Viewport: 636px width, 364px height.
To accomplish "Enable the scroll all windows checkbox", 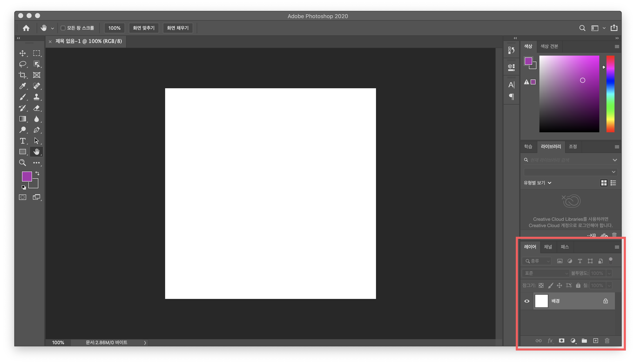I will tap(63, 28).
